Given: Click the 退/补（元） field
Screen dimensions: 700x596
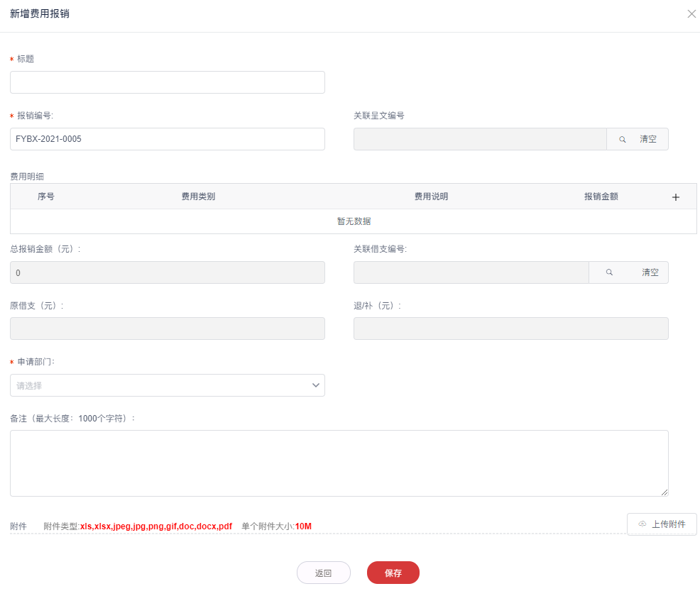Looking at the screenshot, I should [510, 329].
